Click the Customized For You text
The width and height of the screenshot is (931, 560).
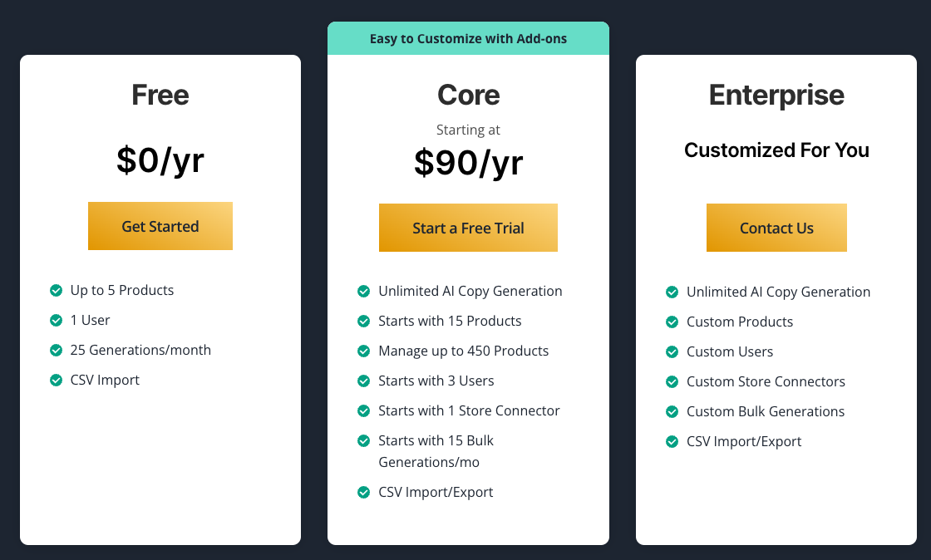tap(776, 150)
